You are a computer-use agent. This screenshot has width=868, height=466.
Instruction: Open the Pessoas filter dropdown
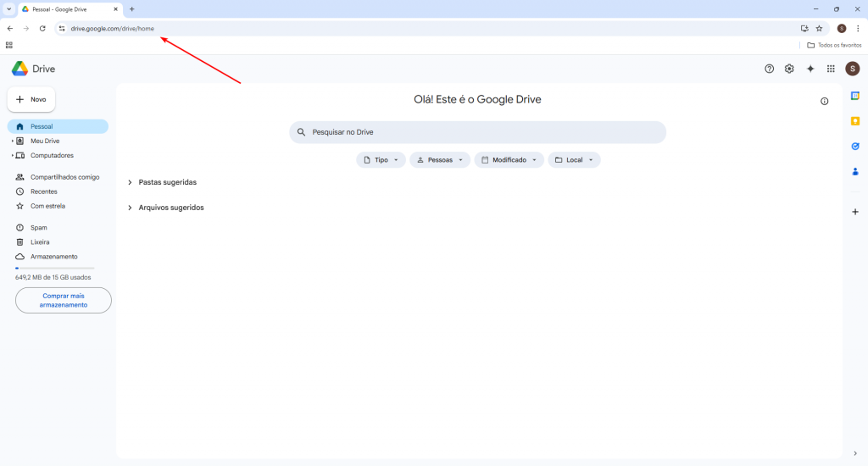440,160
